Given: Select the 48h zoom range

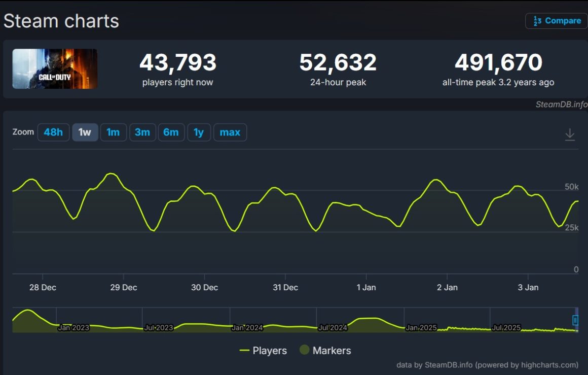Looking at the screenshot, I should pos(53,132).
